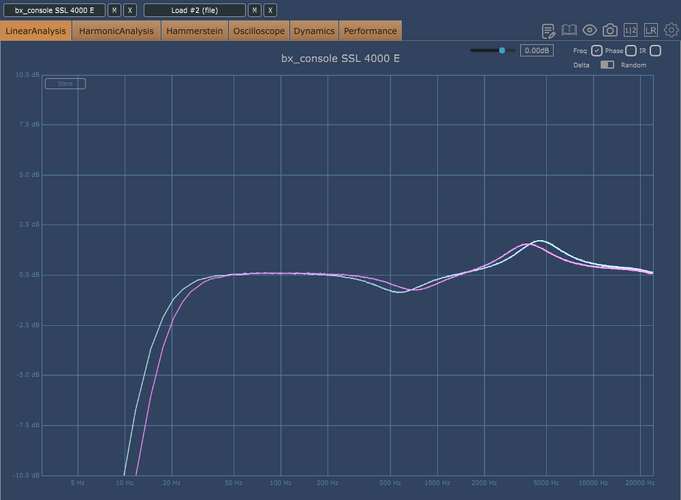Open the Performance tab
Screen dimensions: 681x500
[x=370, y=31]
